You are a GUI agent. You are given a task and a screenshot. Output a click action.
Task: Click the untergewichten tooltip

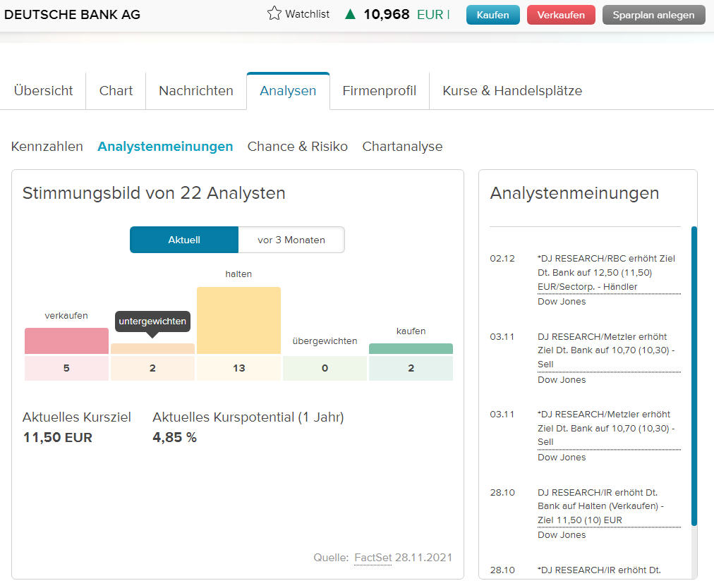point(152,321)
